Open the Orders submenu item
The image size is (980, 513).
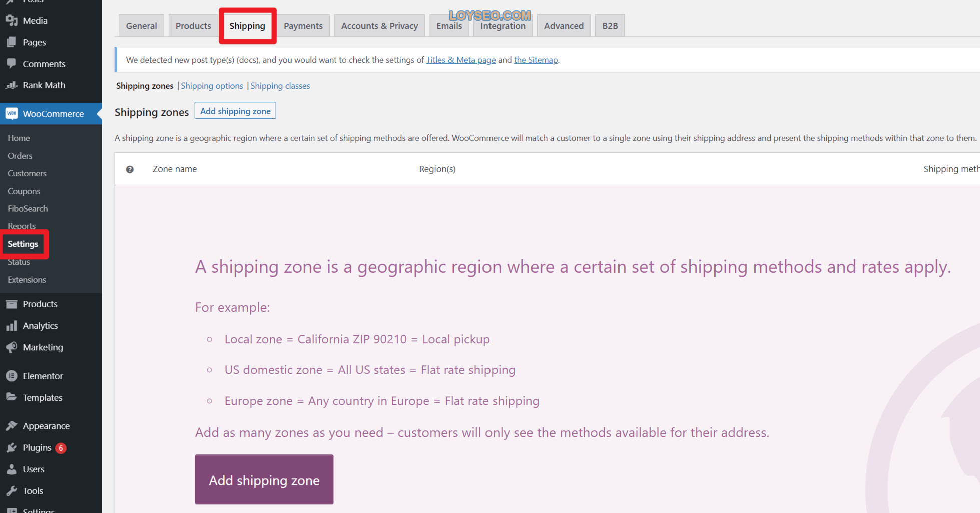[x=20, y=156]
